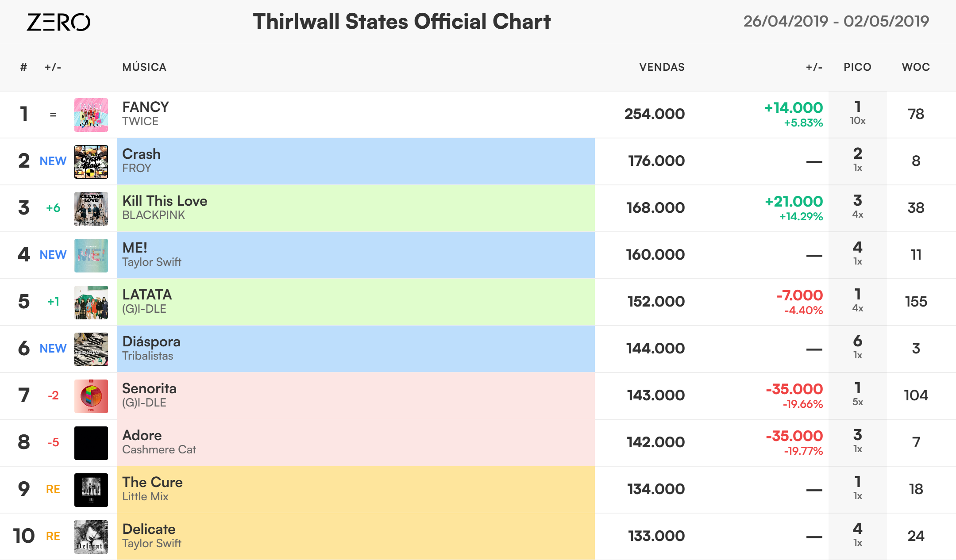Open The Cure Little Mix cover
The image size is (956, 560).
[91, 490]
